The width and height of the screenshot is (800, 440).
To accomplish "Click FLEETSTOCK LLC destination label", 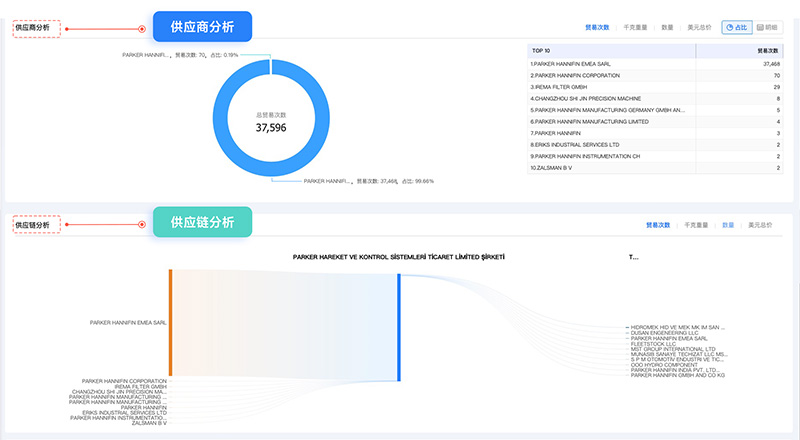I will coord(653,344).
